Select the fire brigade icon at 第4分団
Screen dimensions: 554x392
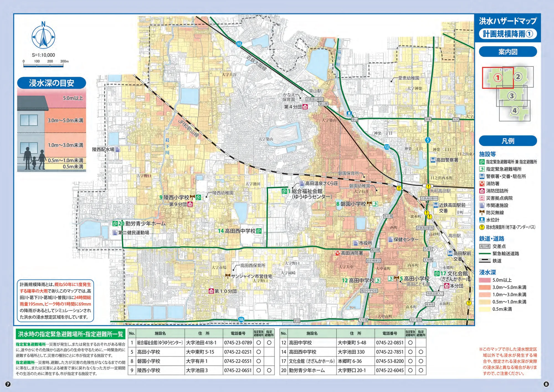tap(305, 107)
